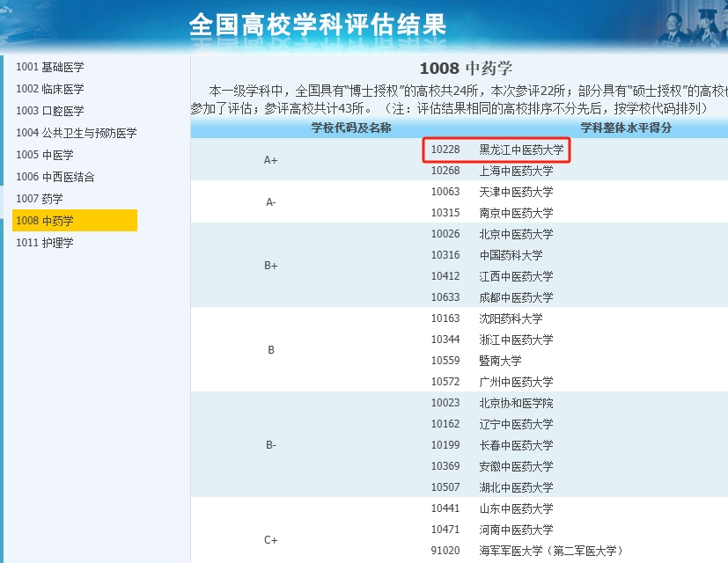Screen dimensions: 728x563
Task: Select 中国药科大学 entry
Action: click(x=511, y=255)
